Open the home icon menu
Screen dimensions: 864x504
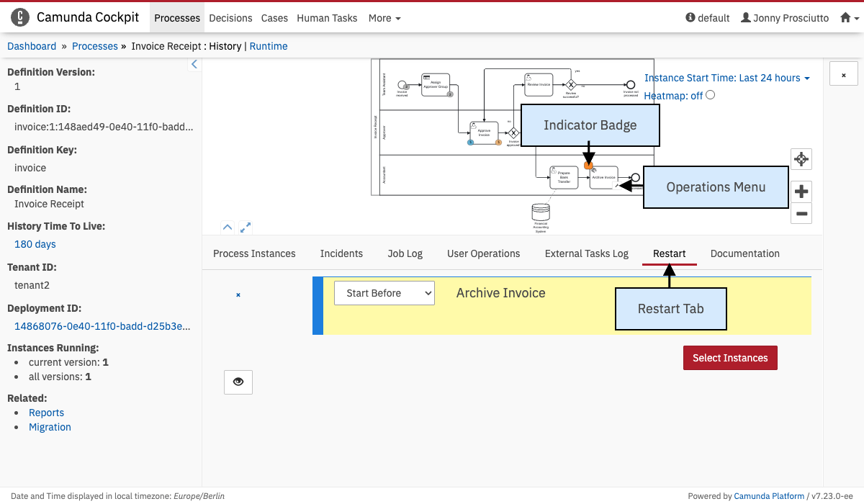click(846, 18)
